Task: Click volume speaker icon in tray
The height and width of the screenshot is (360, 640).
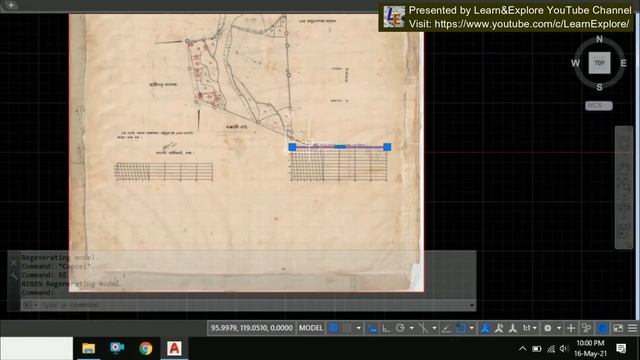Action: [564, 349]
